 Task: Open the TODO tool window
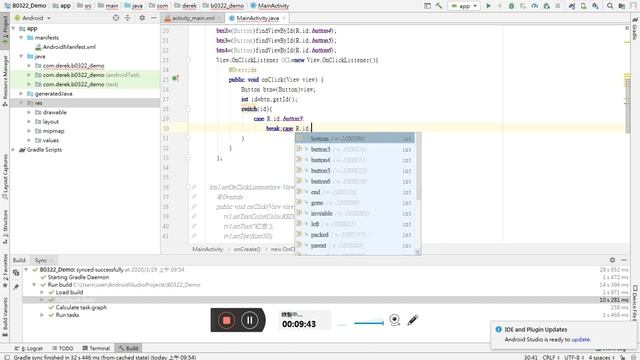pos(63,348)
